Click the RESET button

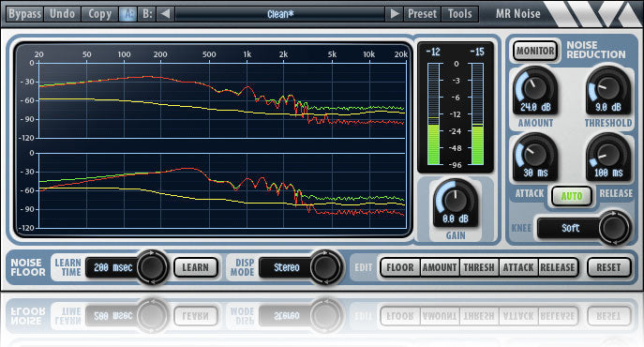click(608, 267)
